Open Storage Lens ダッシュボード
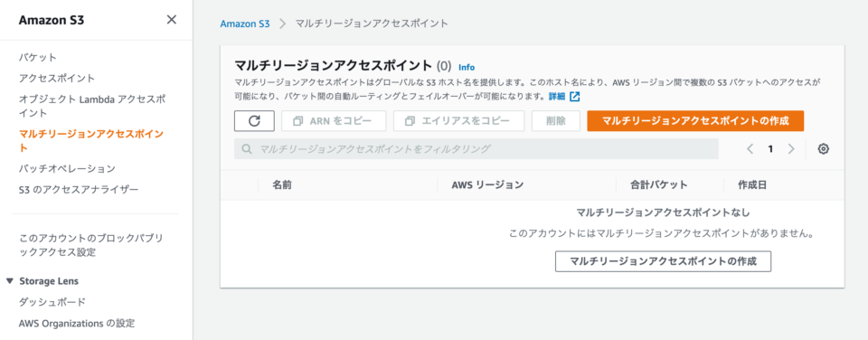The width and height of the screenshot is (868, 340). tap(52, 302)
